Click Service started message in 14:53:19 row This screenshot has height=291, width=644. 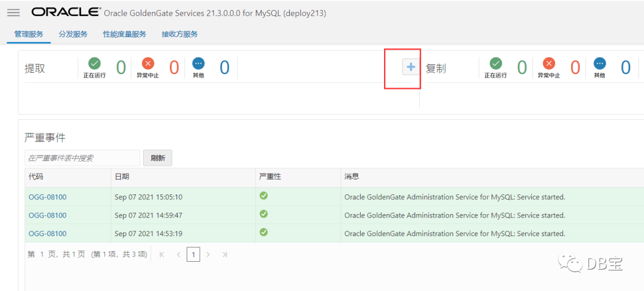tap(454, 234)
